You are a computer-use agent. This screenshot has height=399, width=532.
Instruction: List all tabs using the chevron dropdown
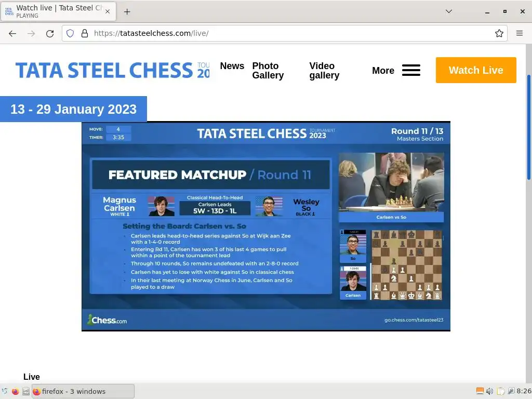[448, 11]
